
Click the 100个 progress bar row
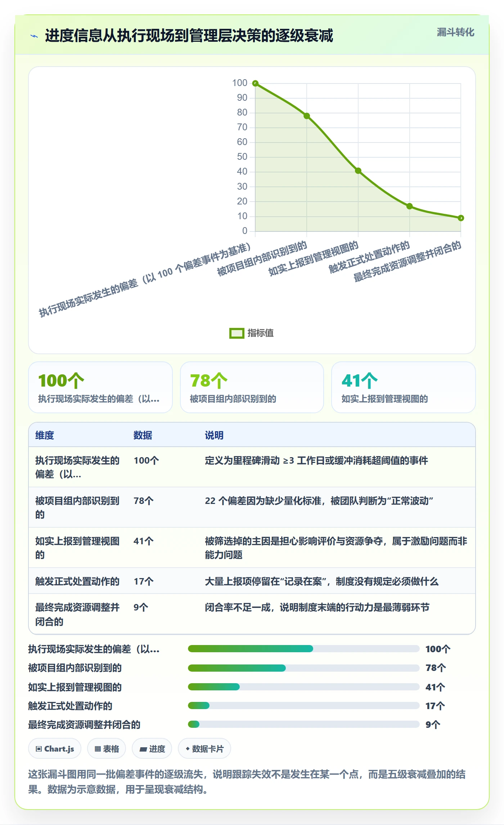tap(252, 649)
